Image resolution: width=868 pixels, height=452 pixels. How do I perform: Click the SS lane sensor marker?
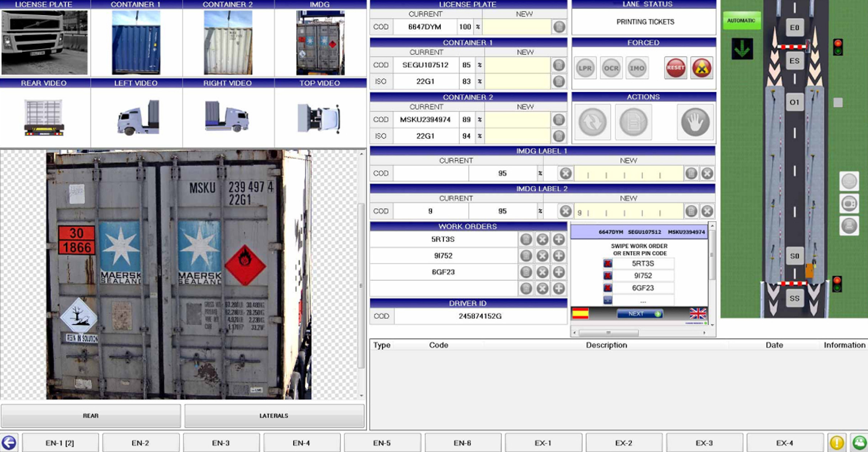point(794,298)
